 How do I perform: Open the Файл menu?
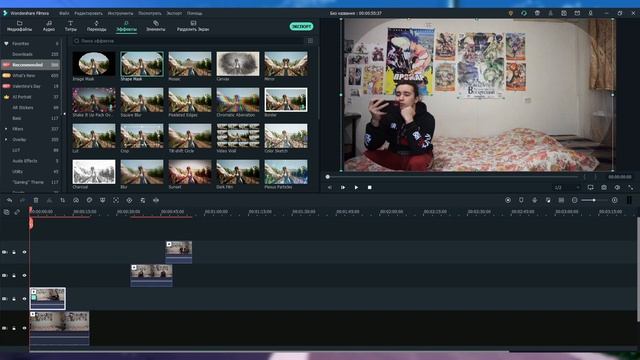(64, 13)
